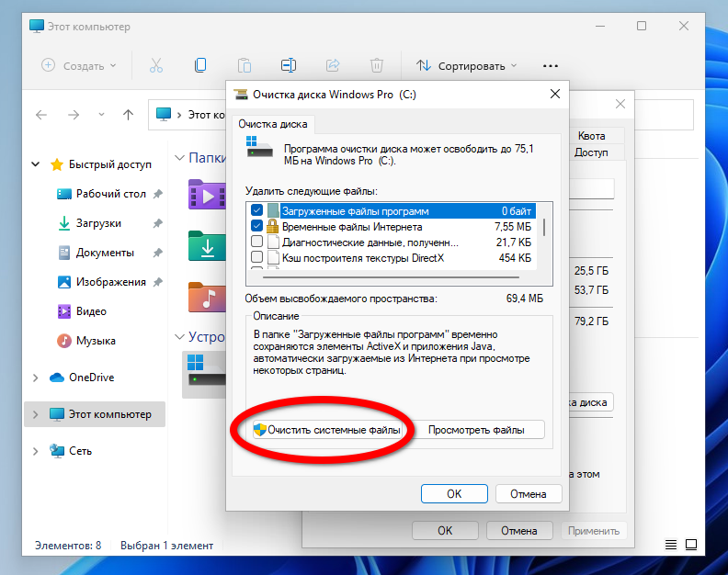Go back with the left arrow

(41, 115)
